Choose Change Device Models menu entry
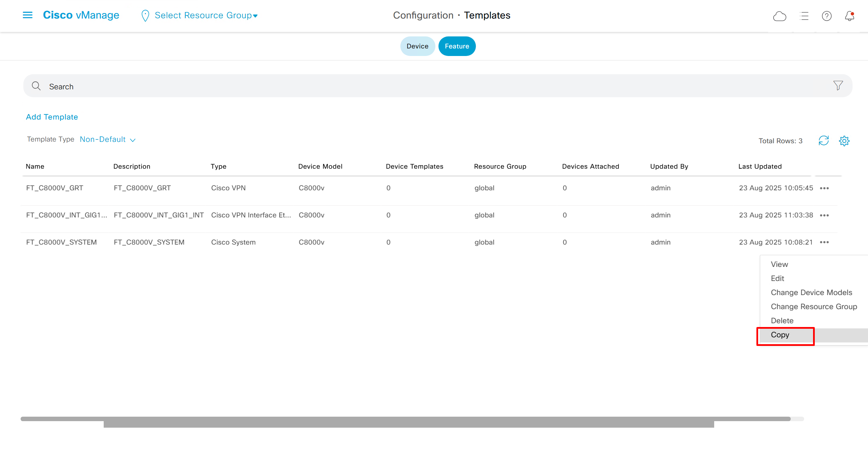868x473 pixels. pyautogui.click(x=811, y=293)
